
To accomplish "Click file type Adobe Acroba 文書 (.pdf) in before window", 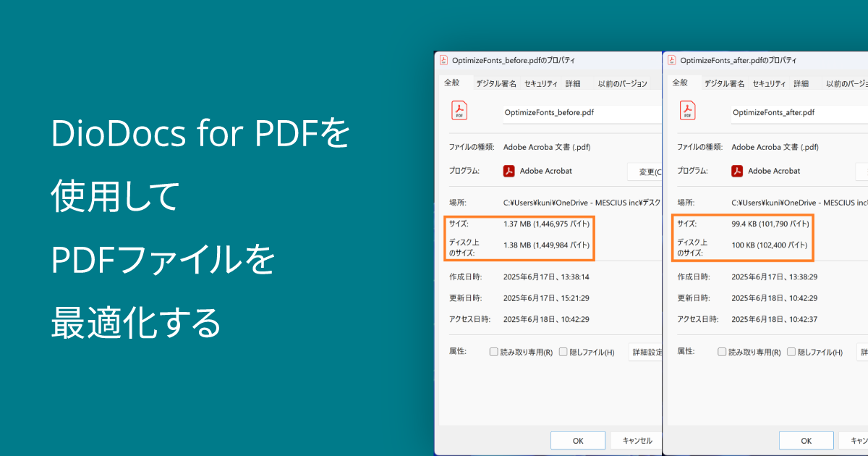I will click(547, 147).
